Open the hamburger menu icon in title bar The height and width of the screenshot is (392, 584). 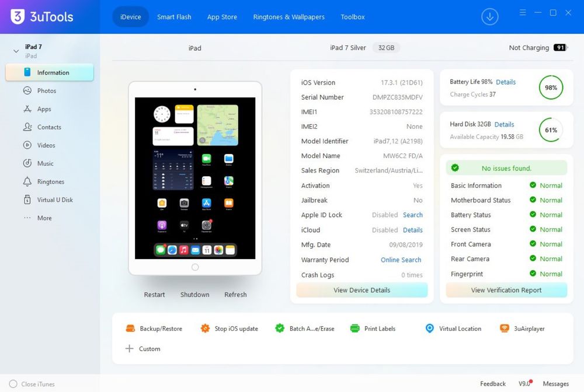pos(523,13)
